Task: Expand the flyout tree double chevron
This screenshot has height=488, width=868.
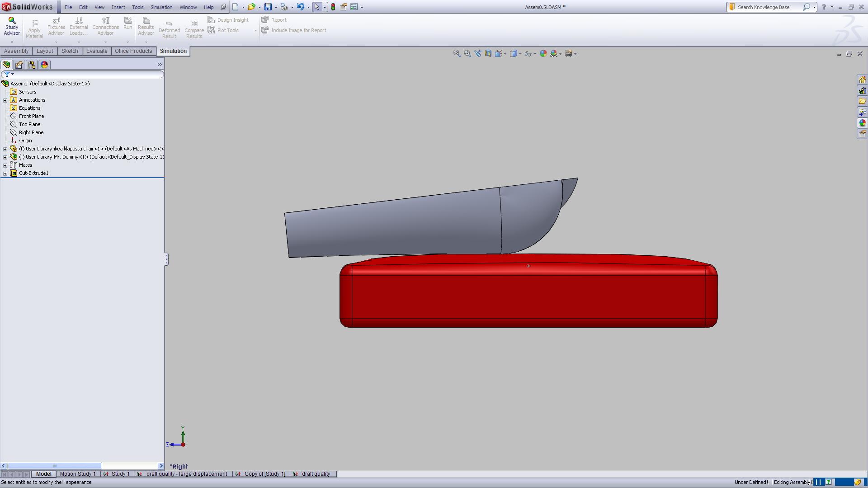Action: tap(160, 65)
